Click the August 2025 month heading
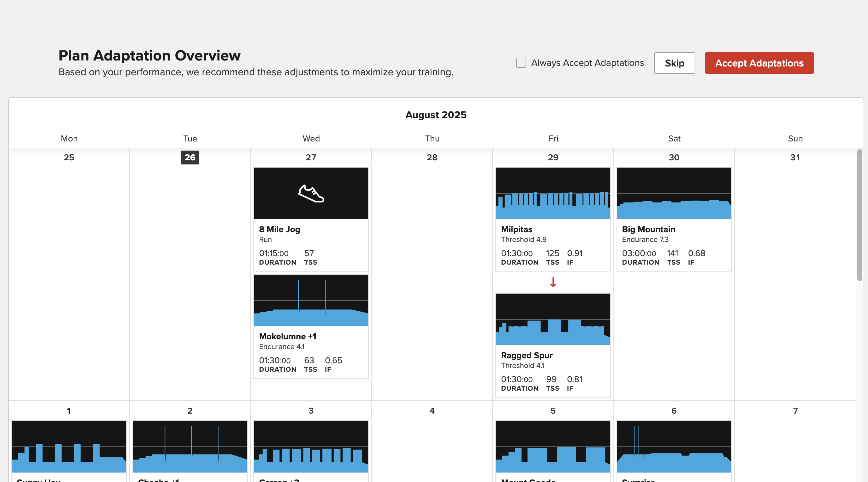The image size is (868, 482). (x=436, y=115)
